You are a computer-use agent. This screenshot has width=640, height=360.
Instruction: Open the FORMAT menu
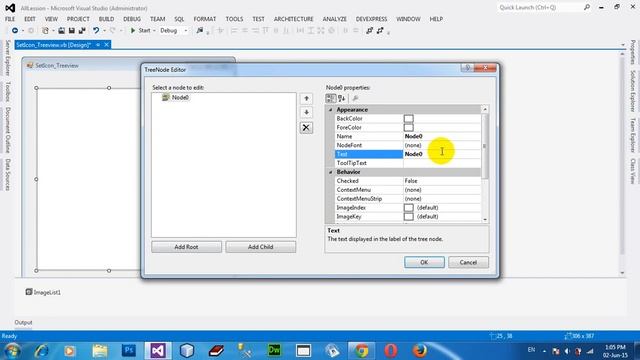point(204,19)
